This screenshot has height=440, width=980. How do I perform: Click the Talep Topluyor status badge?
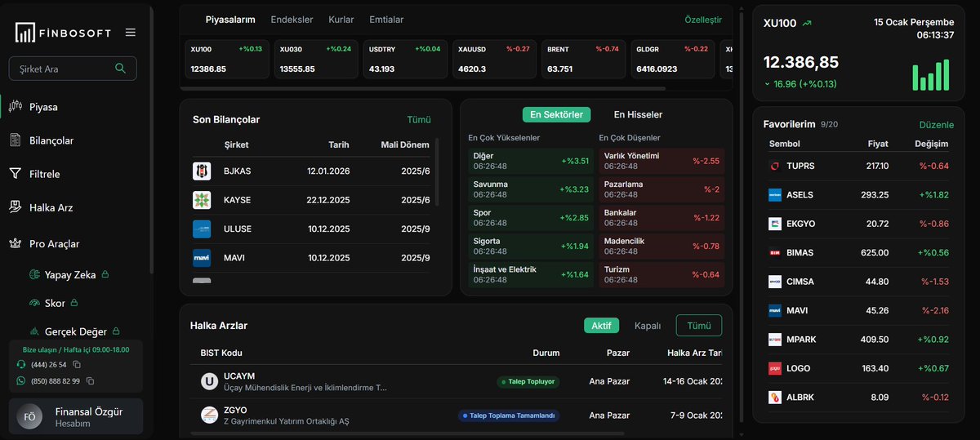click(x=528, y=381)
